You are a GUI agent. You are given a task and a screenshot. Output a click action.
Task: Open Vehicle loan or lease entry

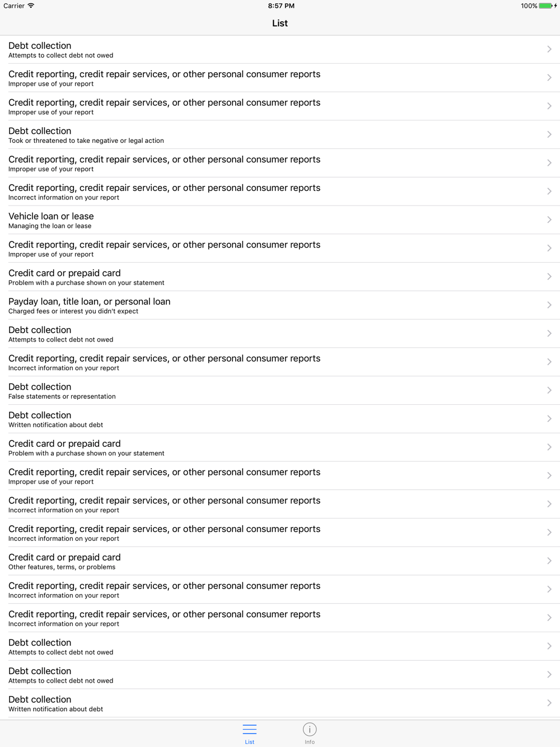click(x=280, y=220)
